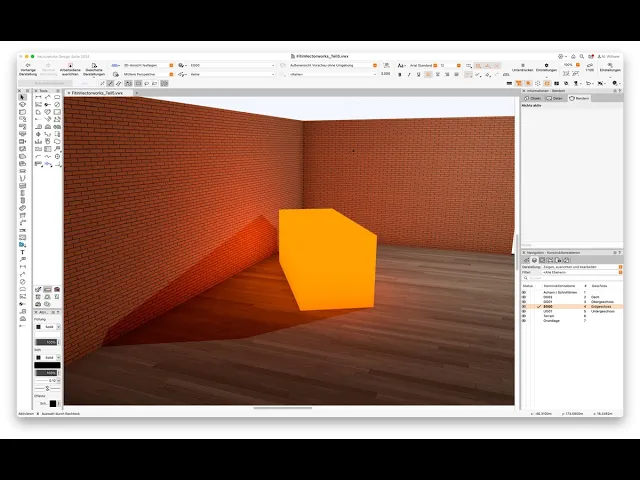Click Vorherige Darstellung toolbar button

(x=28, y=69)
